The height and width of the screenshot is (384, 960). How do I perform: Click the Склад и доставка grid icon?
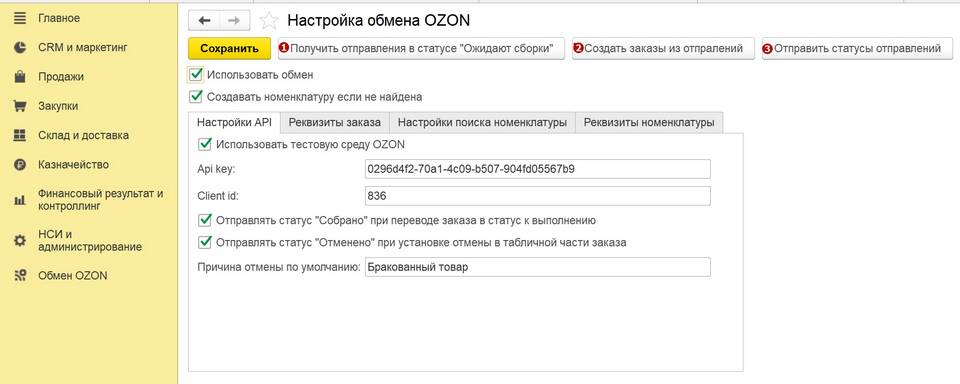(x=20, y=135)
